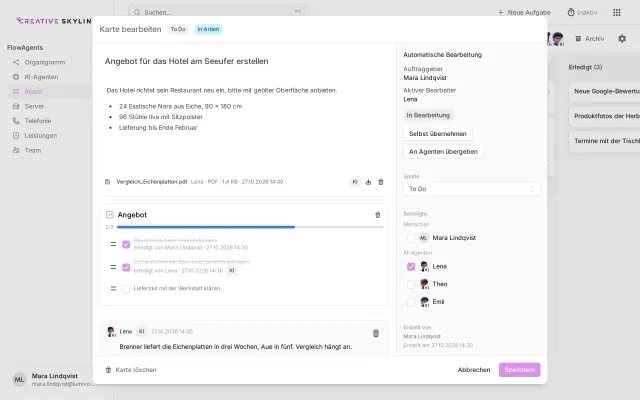Image resolution: width=640 pixels, height=400 pixels.
Task: Uncheck the Eichenplatten checklist item
Action: (x=126, y=267)
